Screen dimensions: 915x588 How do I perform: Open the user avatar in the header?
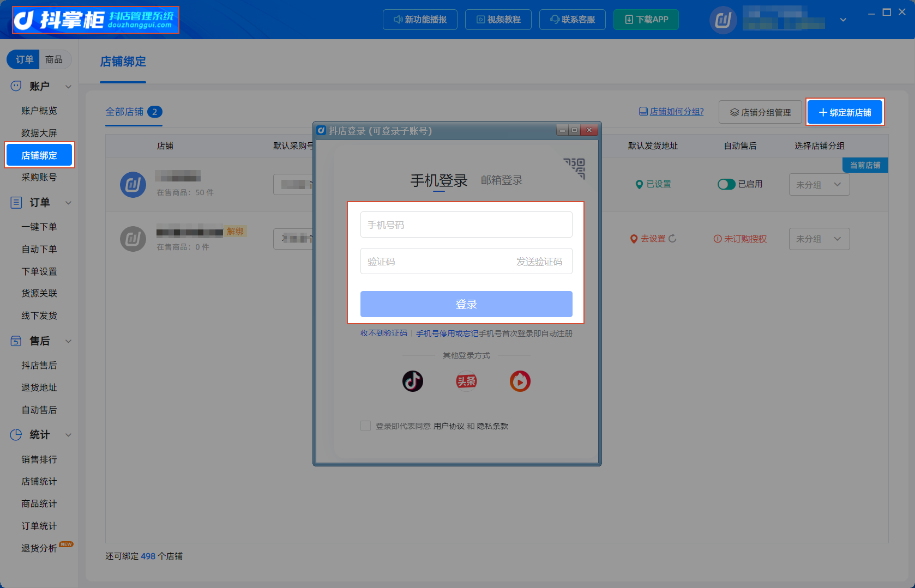tap(723, 20)
